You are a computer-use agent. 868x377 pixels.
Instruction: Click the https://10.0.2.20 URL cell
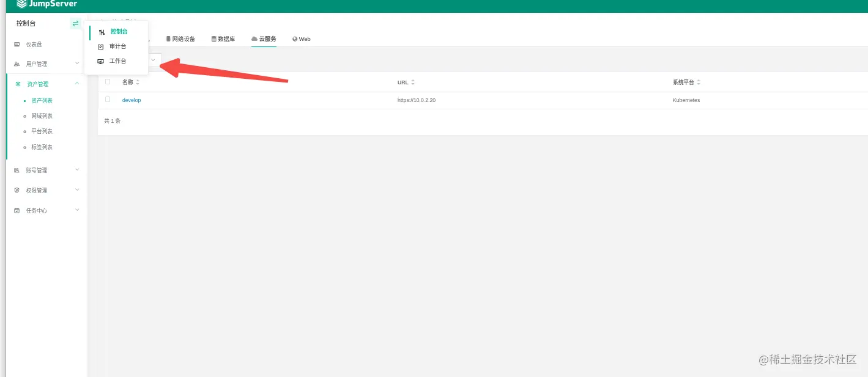tap(417, 100)
